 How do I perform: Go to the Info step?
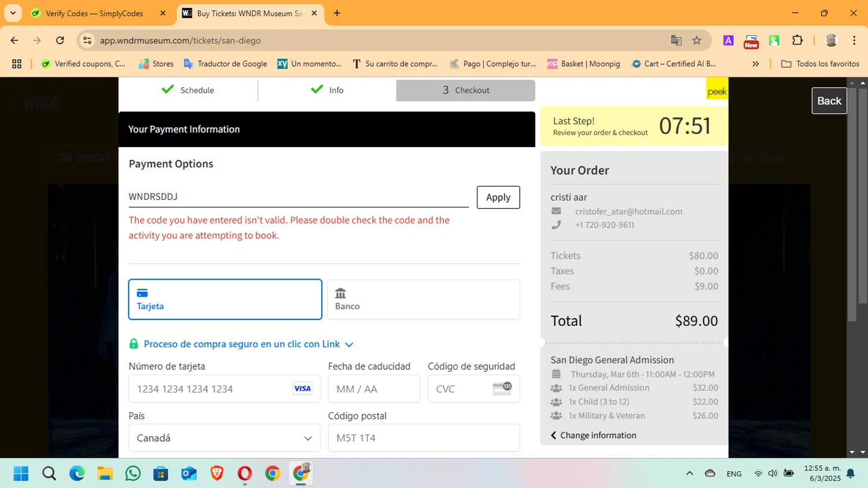[327, 90]
